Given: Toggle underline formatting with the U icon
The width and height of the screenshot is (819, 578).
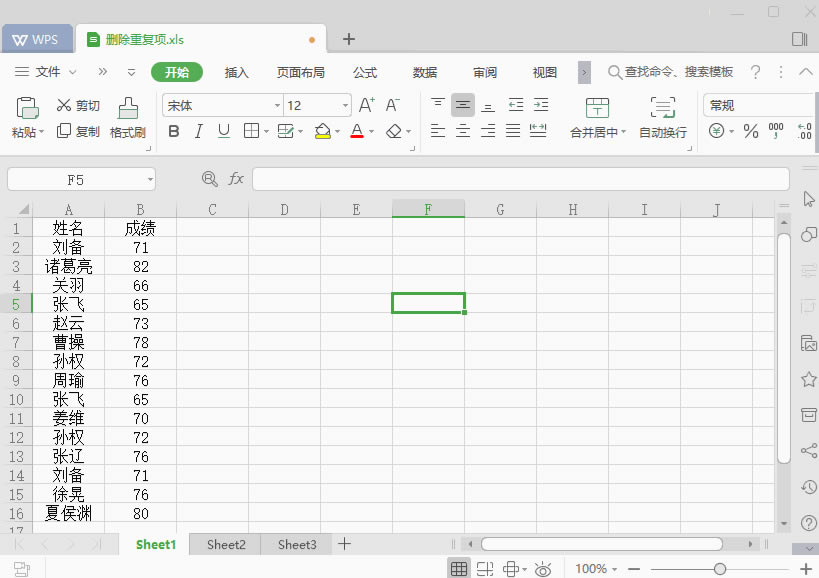Looking at the screenshot, I should 221,131.
